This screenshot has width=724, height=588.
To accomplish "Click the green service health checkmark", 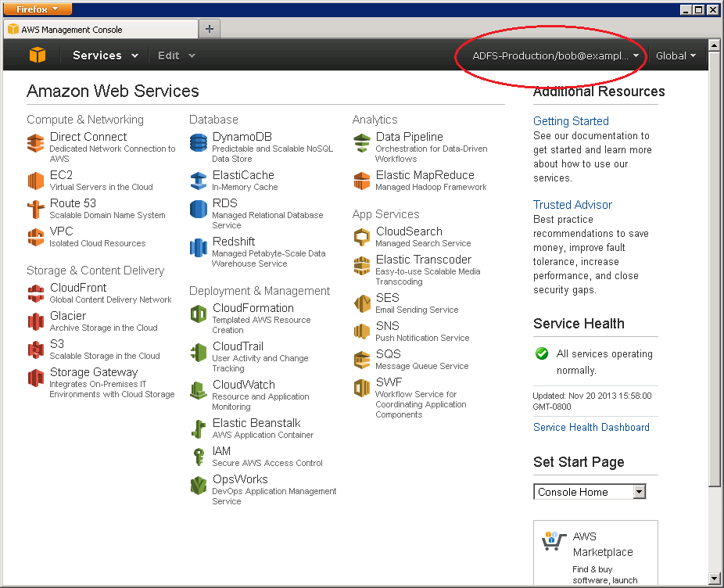I will (542, 353).
